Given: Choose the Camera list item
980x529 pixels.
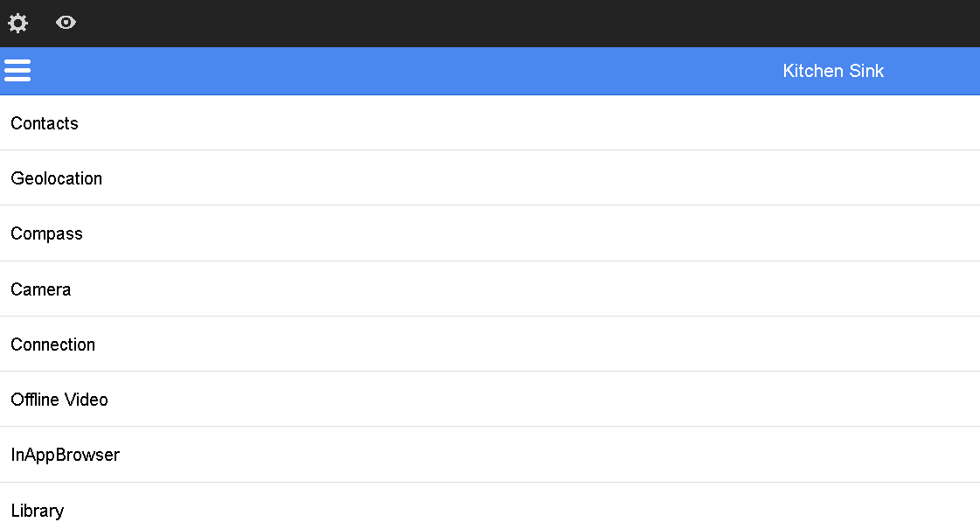Looking at the screenshot, I should pos(490,289).
